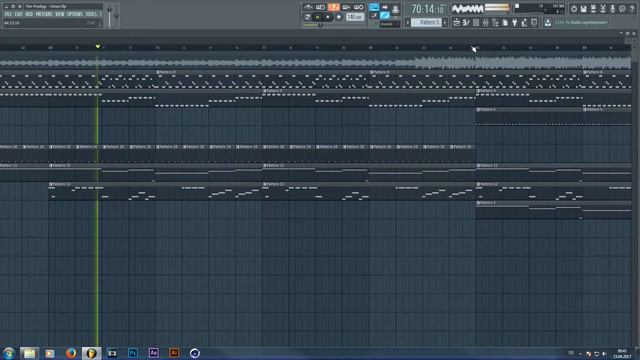The height and width of the screenshot is (360, 640).
Task: Open the VIEW menu
Action: [x=60, y=14]
